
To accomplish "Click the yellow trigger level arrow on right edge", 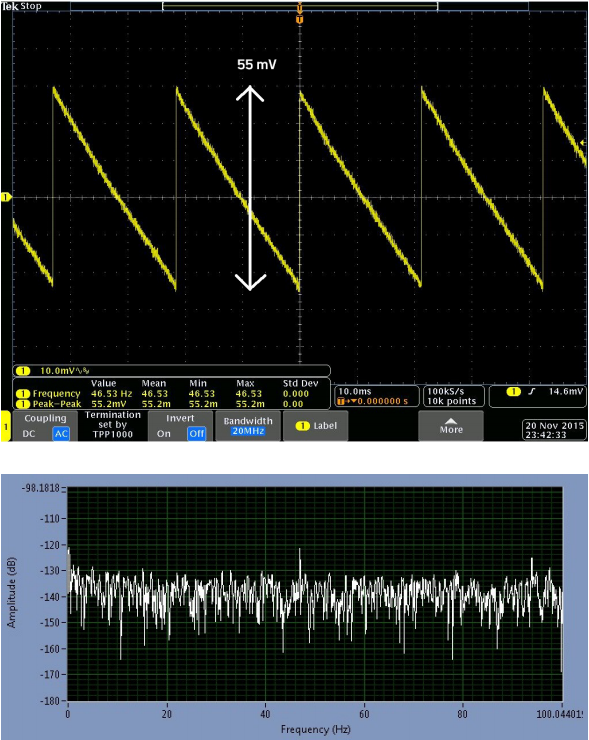I will [x=583, y=143].
